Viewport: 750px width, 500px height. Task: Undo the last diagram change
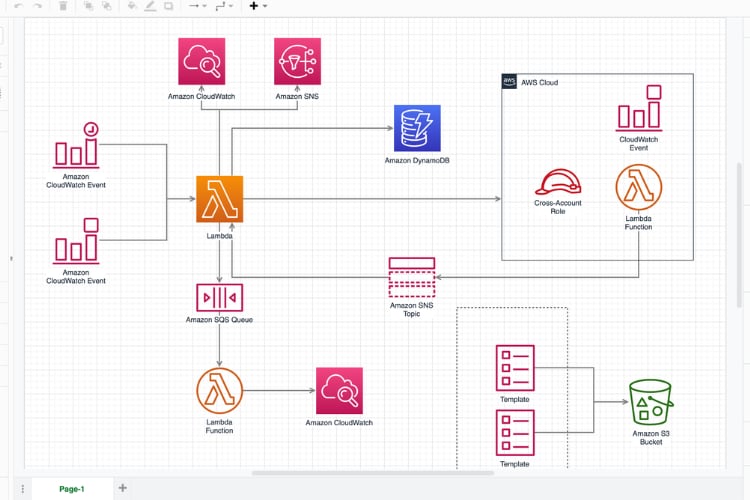tap(19, 6)
